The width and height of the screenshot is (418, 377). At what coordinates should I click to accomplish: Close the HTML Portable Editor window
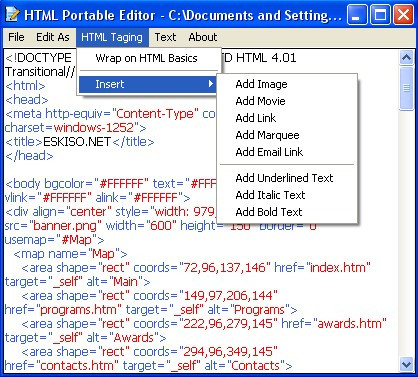coord(403,15)
